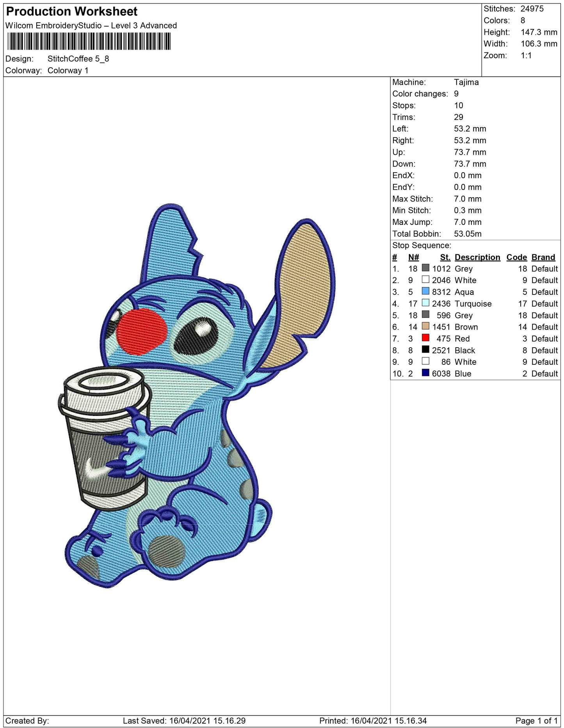The image size is (564, 728).
Task: Click the "Color changes:" label
Action: [420, 94]
